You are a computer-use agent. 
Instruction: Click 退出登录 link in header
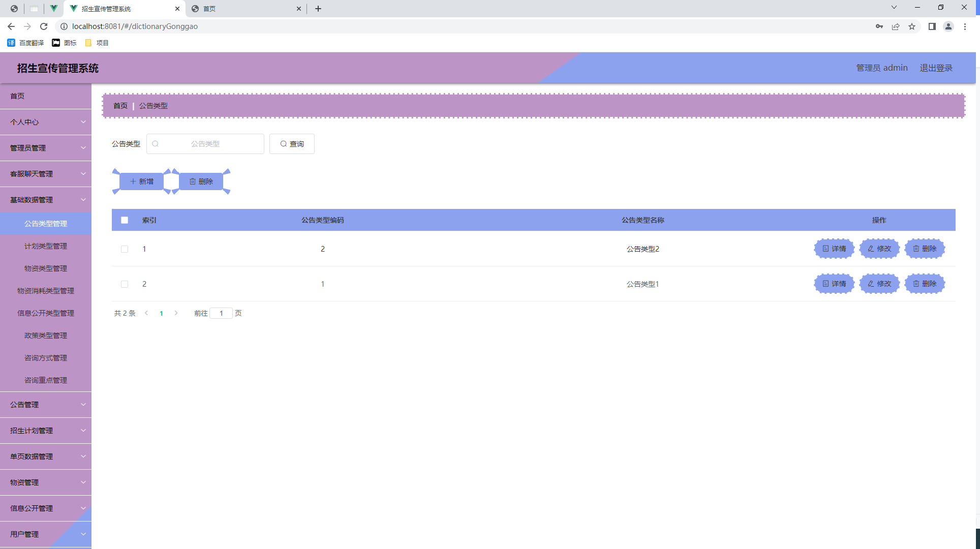(936, 68)
